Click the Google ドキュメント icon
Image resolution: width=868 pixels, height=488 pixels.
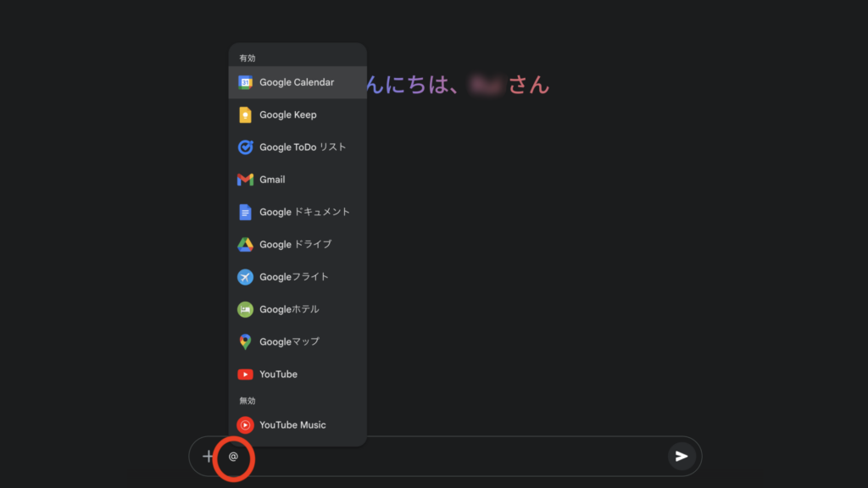[x=245, y=212]
